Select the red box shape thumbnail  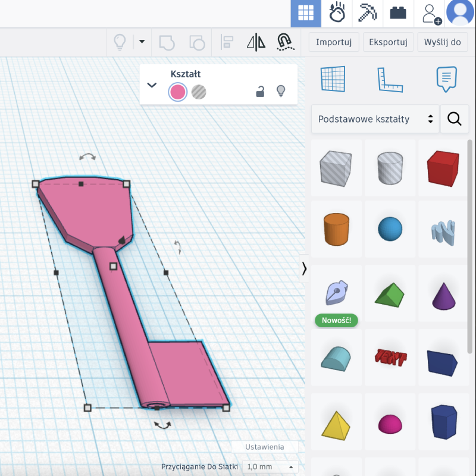pyautogui.click(x=443, y=167)
